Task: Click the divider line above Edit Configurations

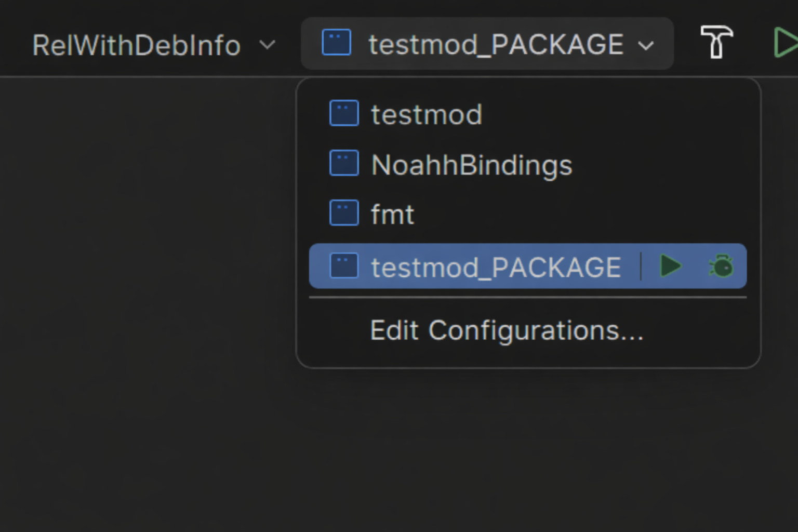Action: point(527,297)
